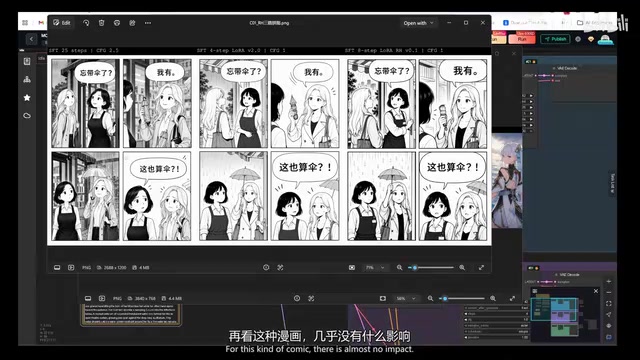This screenshot has height=360, width=640.
Task: Show the filmstrip in the 2688 x 1200 status bar
Action: click(57, 267)
